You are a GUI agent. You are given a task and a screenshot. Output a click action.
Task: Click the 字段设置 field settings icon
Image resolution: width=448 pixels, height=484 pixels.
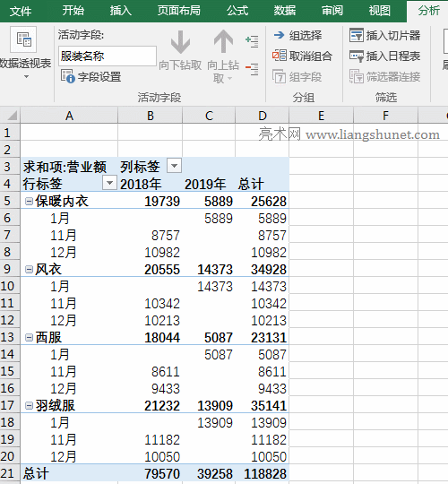67,76
